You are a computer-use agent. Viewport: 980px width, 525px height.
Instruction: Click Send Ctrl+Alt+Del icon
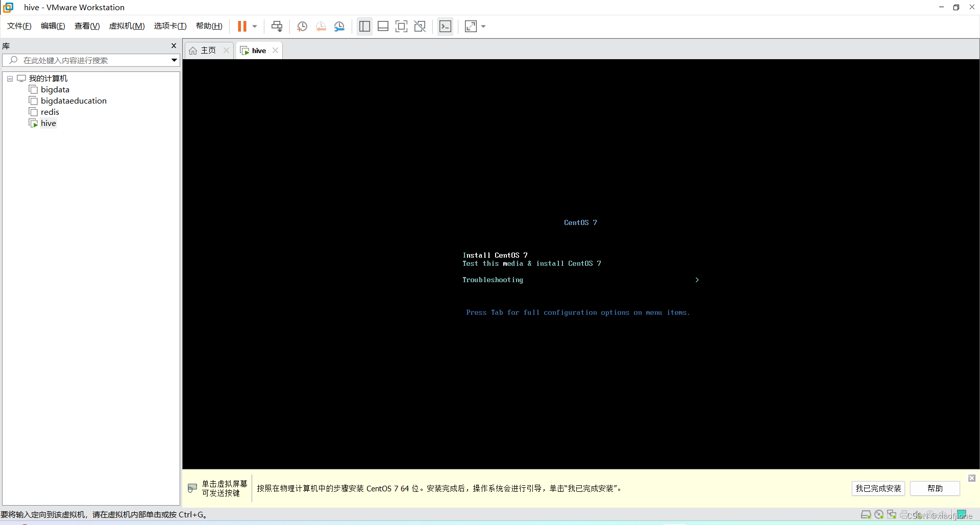click(277, 27)
